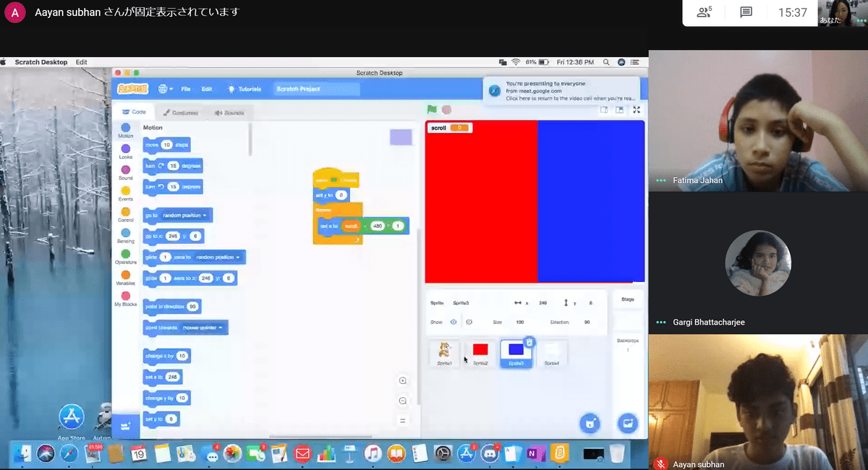Switch to the Code tab
The width and height of the screenshot is (868, 470).
[x=134, y=112]
